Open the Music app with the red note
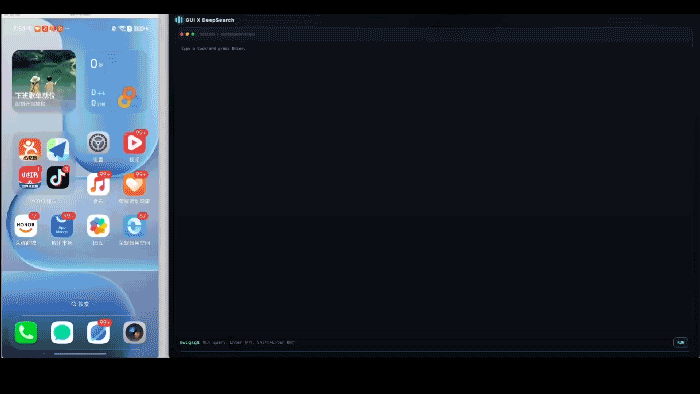The height and width of the screenshot is (394, 700). (x=98, y=185)
